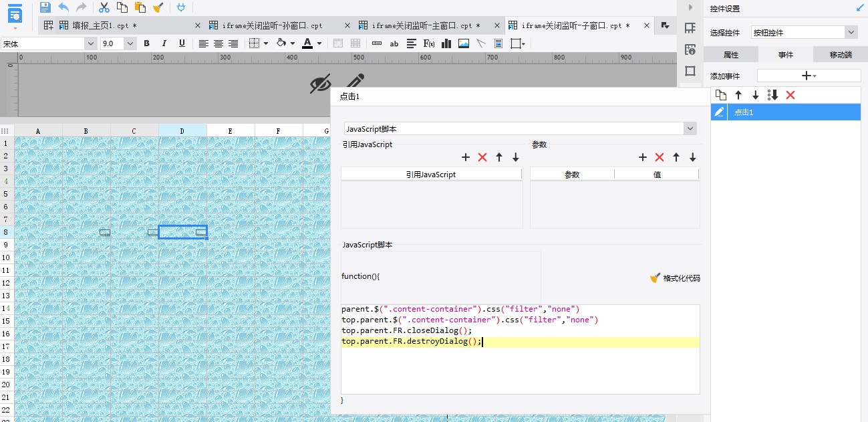Select column header D
Screen dimensions: 868x422
[182, 130]
